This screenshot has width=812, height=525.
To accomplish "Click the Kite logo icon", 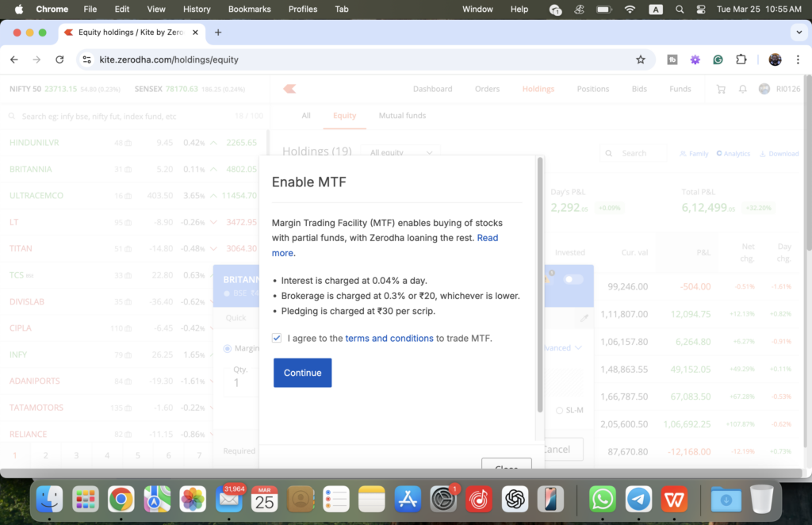I will pos(289,89).
